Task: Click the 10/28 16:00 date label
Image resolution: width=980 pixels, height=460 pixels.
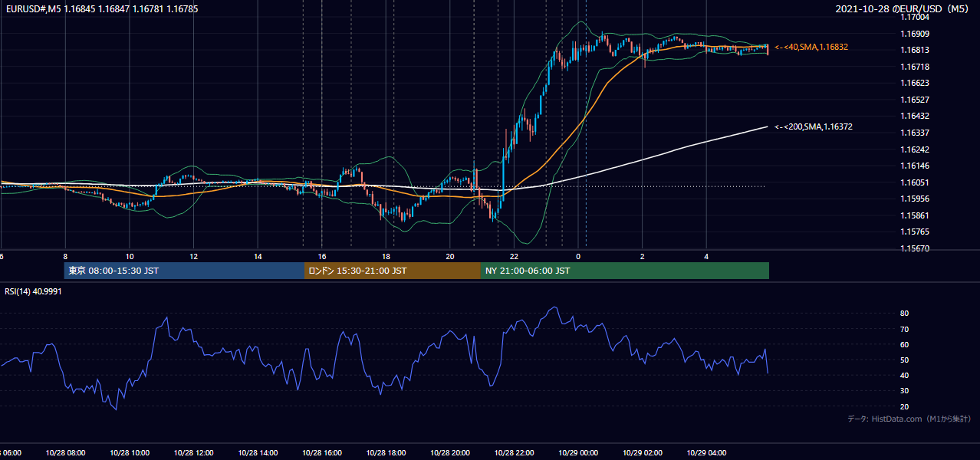Action: pos(322,453)
